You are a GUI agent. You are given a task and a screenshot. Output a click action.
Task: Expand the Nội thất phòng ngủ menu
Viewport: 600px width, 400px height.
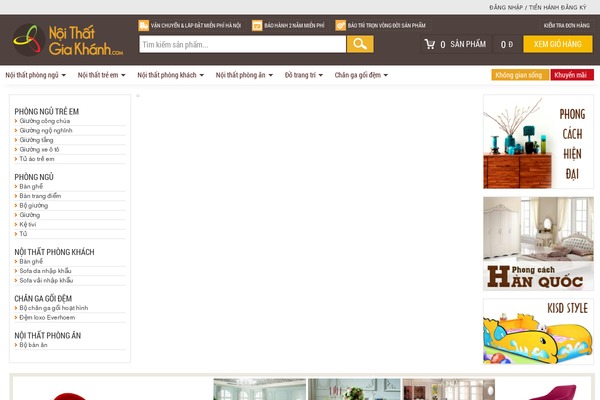(x=36, y=75)
